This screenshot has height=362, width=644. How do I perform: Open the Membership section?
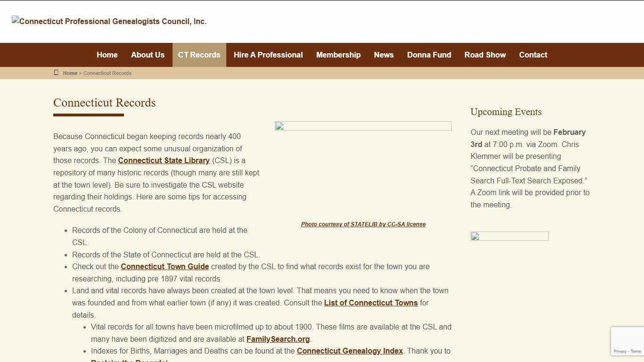[x=338, y=55]
